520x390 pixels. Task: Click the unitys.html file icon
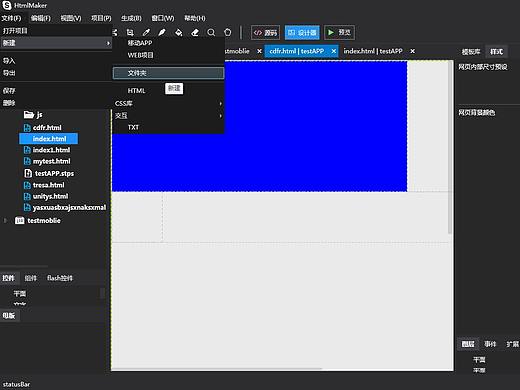tap(27, 196)
